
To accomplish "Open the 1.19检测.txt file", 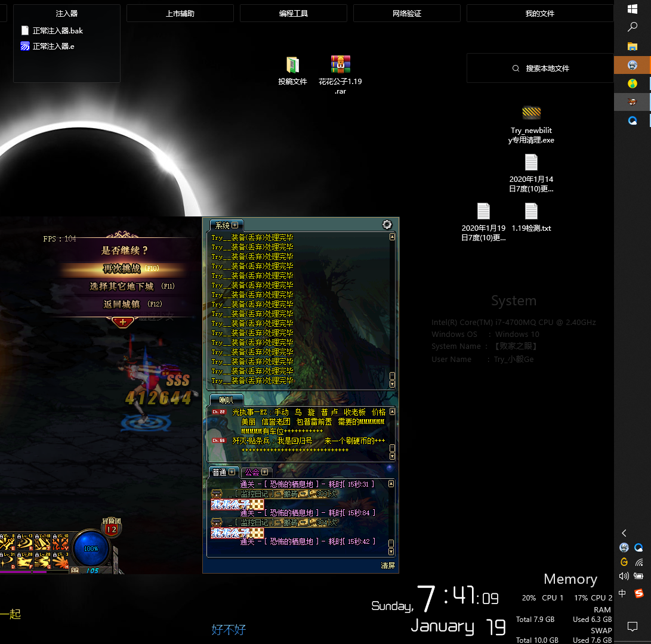I will tap(531, 212).
